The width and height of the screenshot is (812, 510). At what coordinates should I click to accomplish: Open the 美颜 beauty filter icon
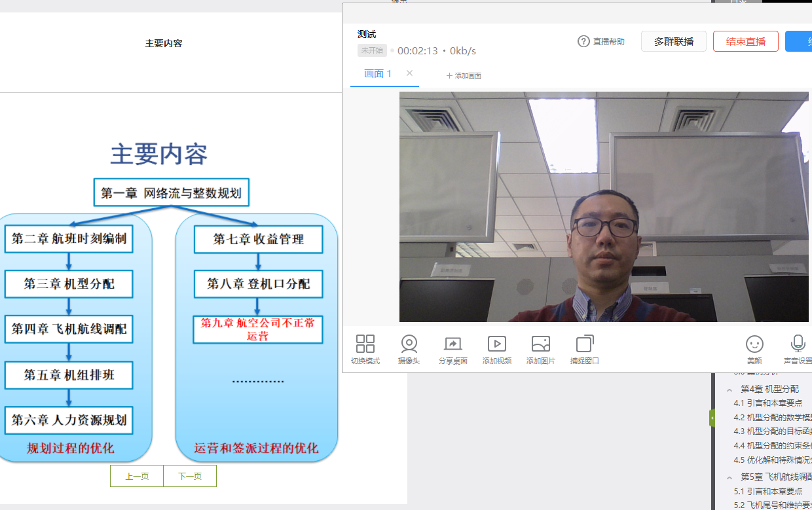coord(754,344)
